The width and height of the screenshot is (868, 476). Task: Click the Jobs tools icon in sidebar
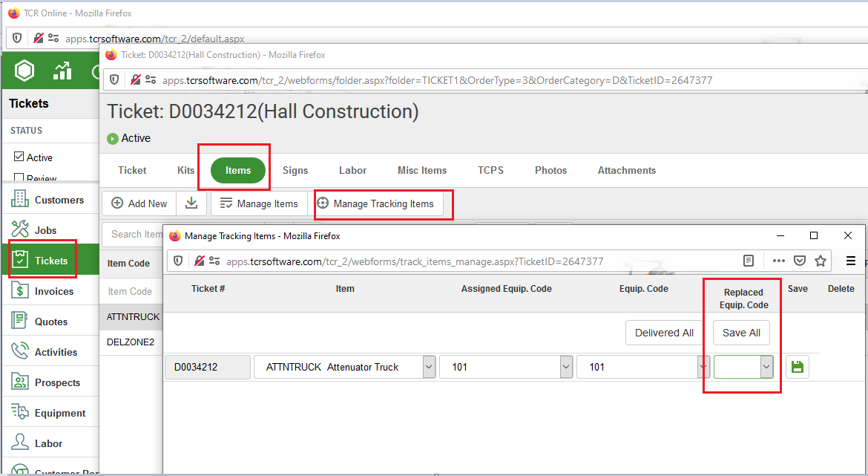[x=20, y=229]
